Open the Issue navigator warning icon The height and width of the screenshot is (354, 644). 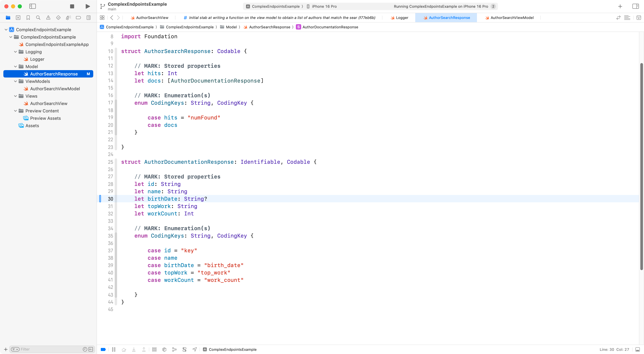coord(48,17)
